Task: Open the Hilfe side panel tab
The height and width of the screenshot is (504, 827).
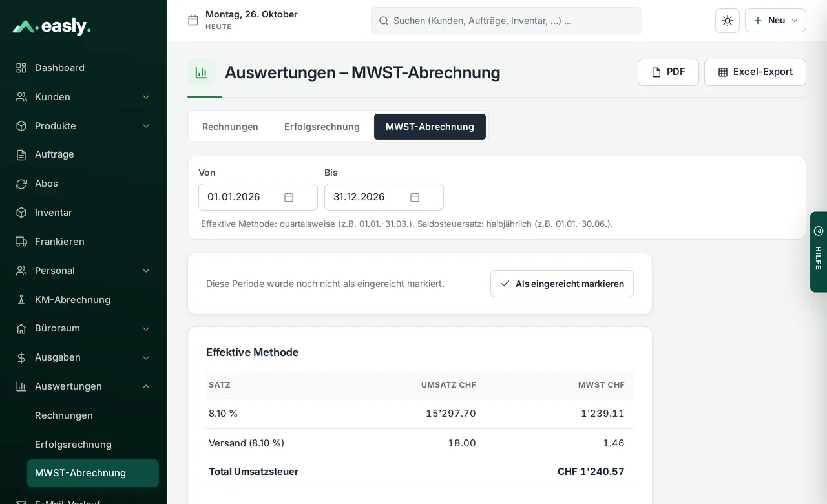Action: (819, 252)
